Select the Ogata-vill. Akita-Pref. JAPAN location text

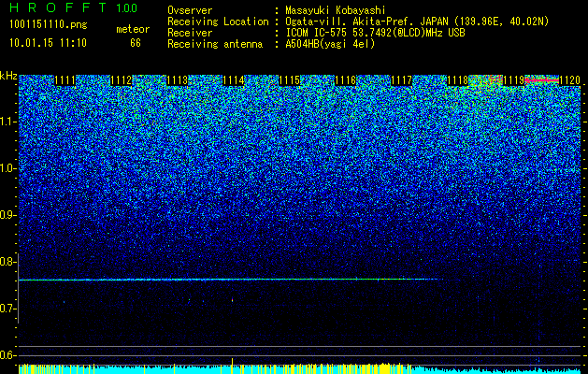tap(417, 22)
